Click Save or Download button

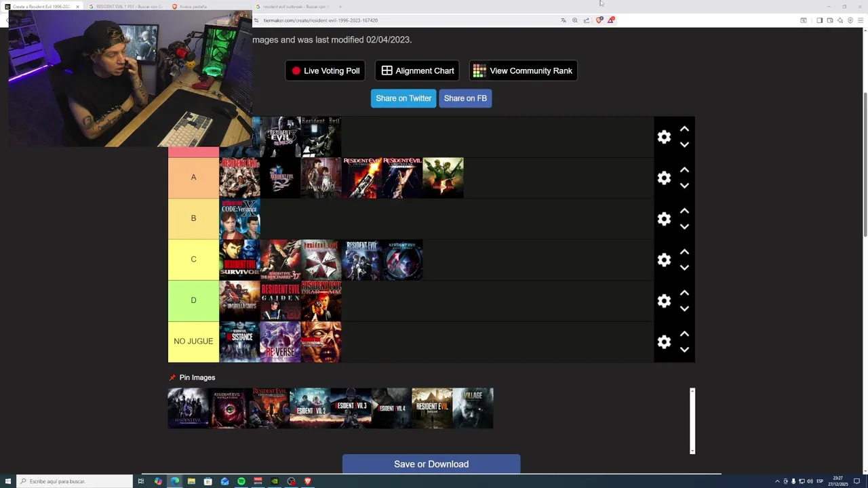(x=431, y=464)
